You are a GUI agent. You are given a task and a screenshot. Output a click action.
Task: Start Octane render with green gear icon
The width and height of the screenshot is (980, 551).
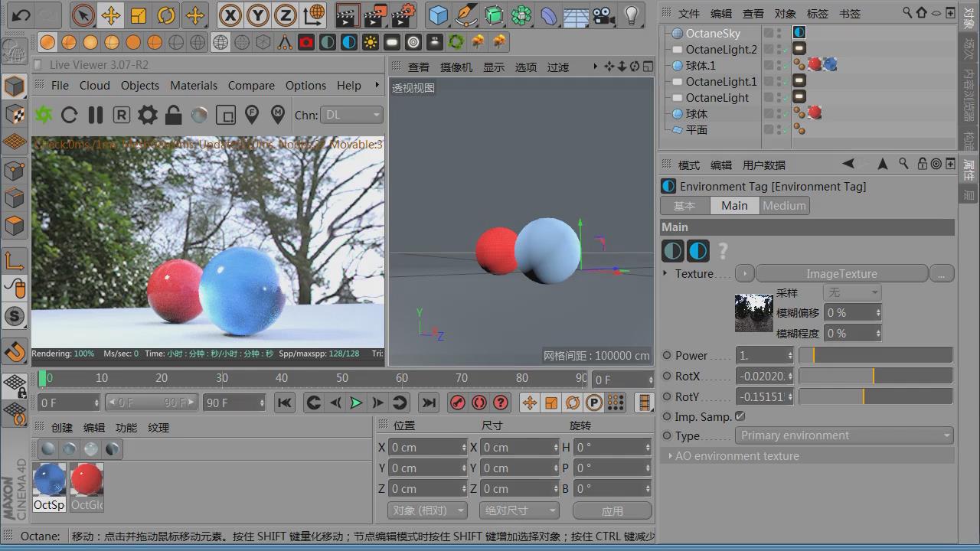point(44,115)
